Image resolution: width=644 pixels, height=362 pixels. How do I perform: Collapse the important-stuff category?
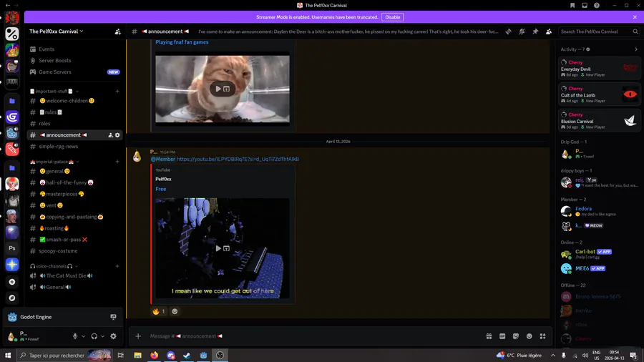click(x=54, y=91)
